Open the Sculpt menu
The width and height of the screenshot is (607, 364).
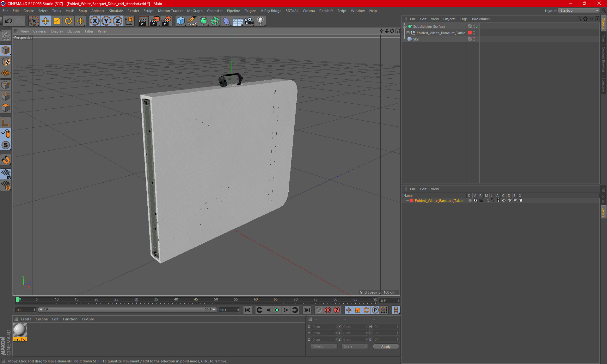148,11
